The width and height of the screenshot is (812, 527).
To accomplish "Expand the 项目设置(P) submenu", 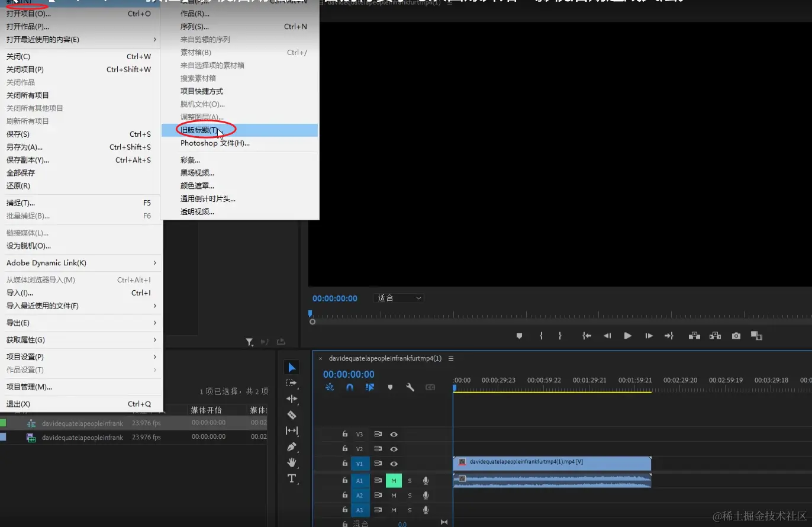I will pos(82,357).
